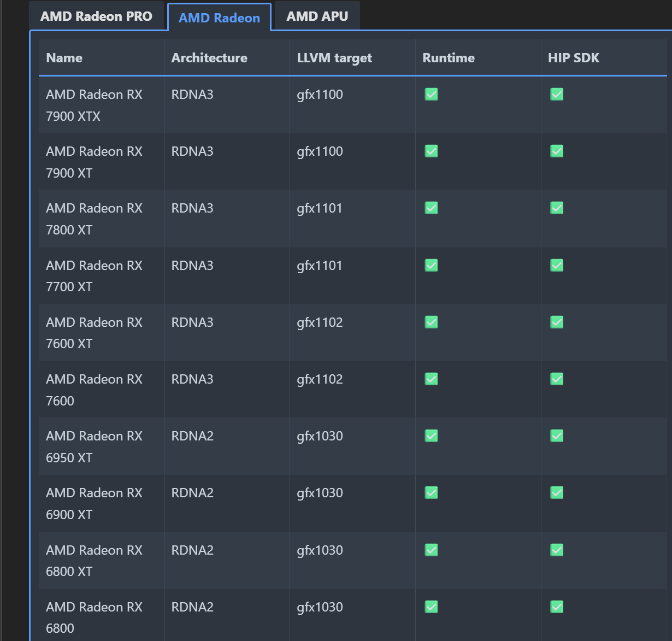
Task: Switch to the AMD Radeon PRO tab
Action: (96, 16)
